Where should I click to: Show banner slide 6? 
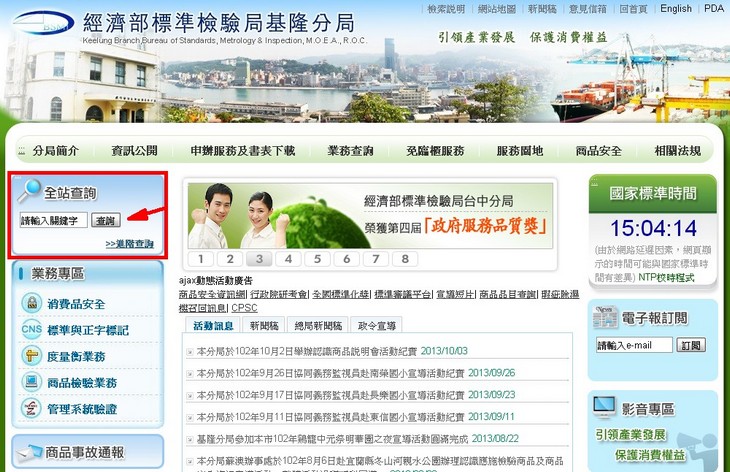pyautogui.click(x=347, y=259)
